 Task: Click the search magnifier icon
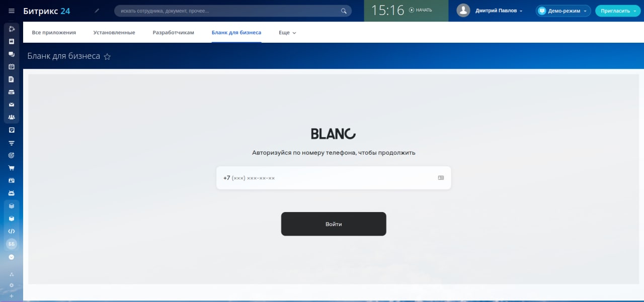click(x=344, y=11)
